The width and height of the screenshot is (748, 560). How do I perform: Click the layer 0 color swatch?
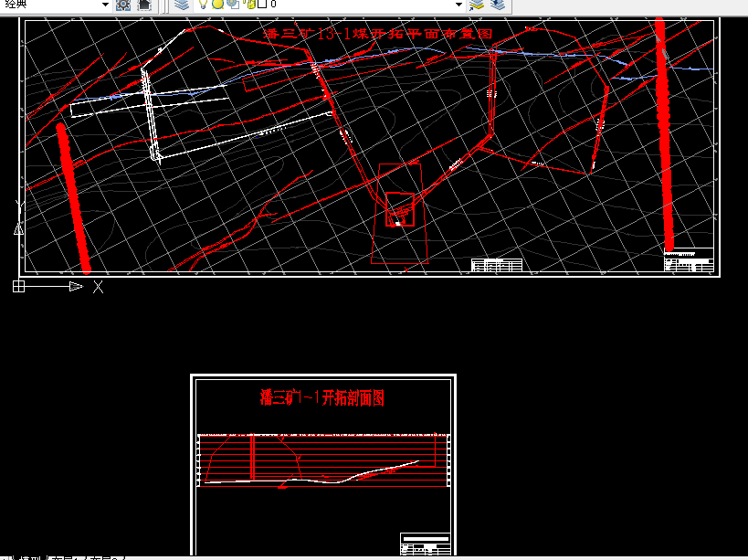pyautogui.click(x=262, y=5)
